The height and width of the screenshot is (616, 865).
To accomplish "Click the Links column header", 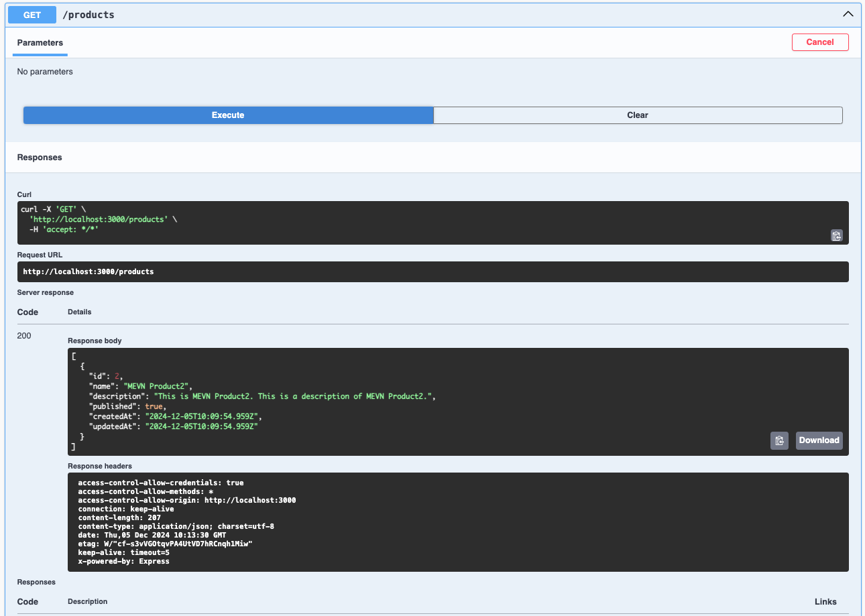I will point(825,601).
